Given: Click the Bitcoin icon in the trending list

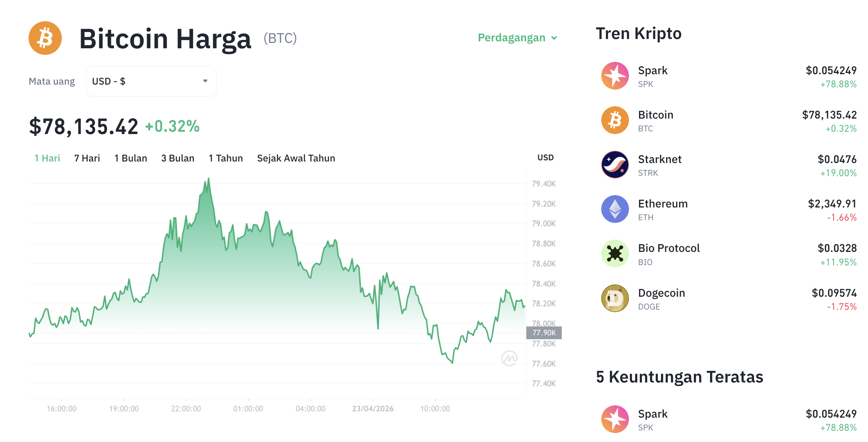Looking at the screenshot, I should [x=615, y=120].
